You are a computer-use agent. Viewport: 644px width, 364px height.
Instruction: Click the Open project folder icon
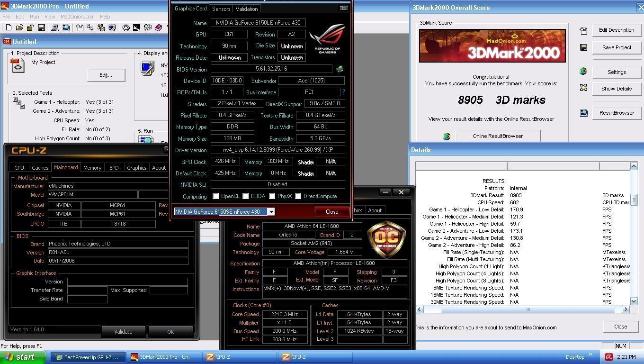coord(19,28)
